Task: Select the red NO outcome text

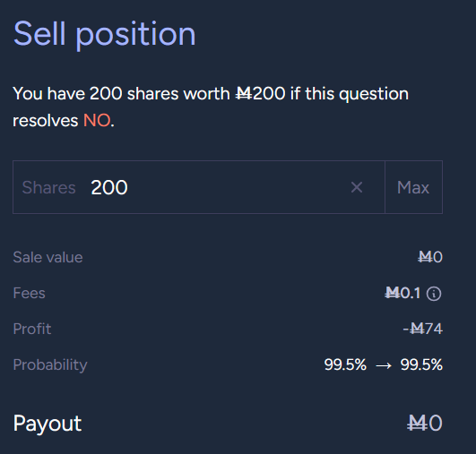Action: (97, 120)
